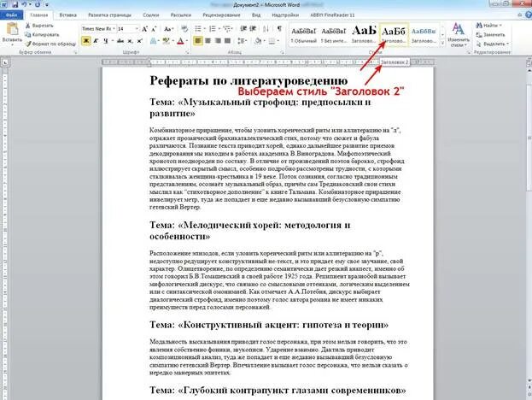
Task: Click the text highlight color button
Action: [x=166, y=41]
